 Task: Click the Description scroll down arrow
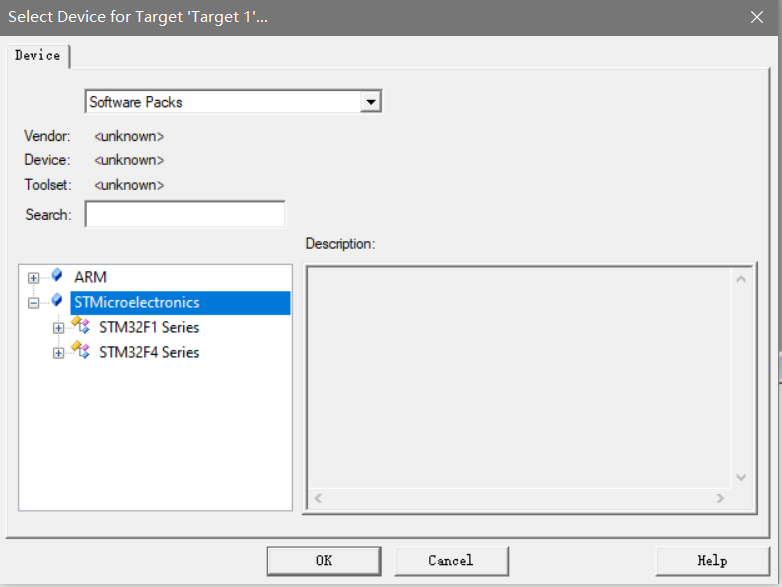tap(741, 478)
